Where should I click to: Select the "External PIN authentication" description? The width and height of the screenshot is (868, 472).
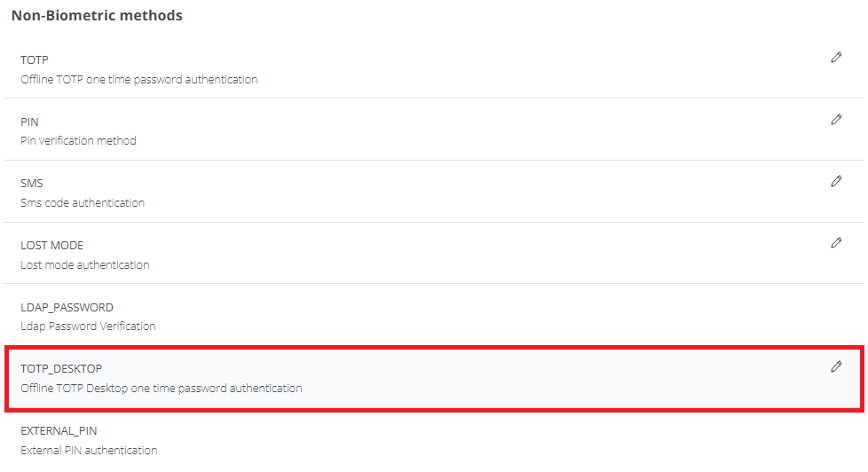[x=89, y=451]
